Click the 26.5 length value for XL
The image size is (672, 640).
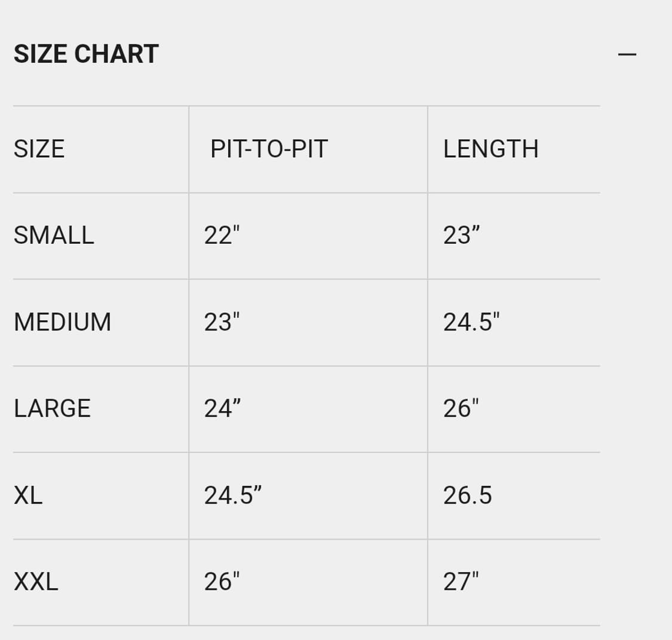click(468, 495)
